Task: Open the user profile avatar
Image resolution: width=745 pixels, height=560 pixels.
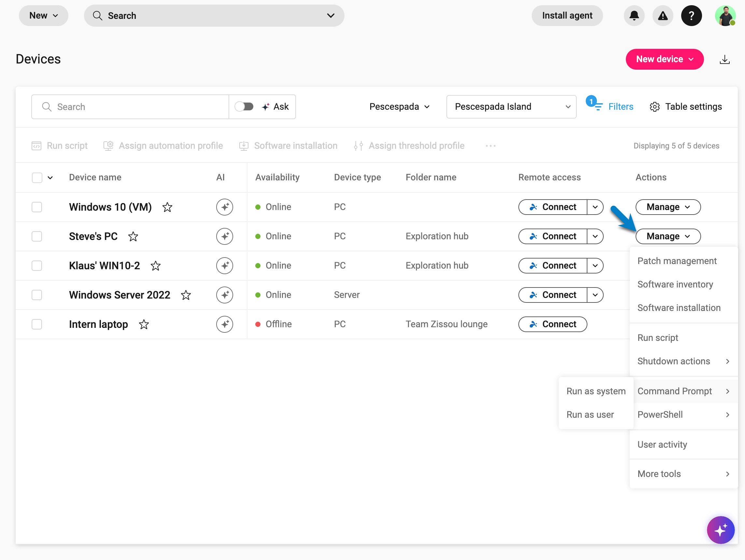Action: [x=725, y=16]
